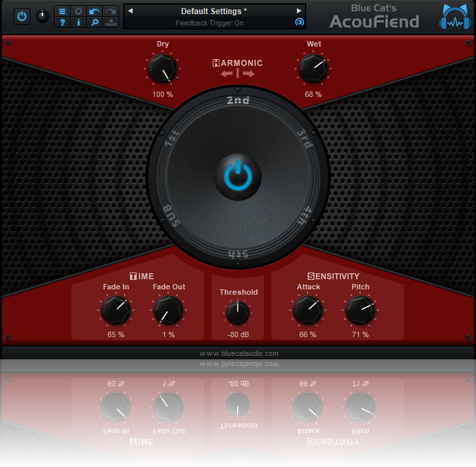Screen dimensions: 476x467
Task: Toggle the Feedback Trigger indicator icon
Action: point(300,22)
